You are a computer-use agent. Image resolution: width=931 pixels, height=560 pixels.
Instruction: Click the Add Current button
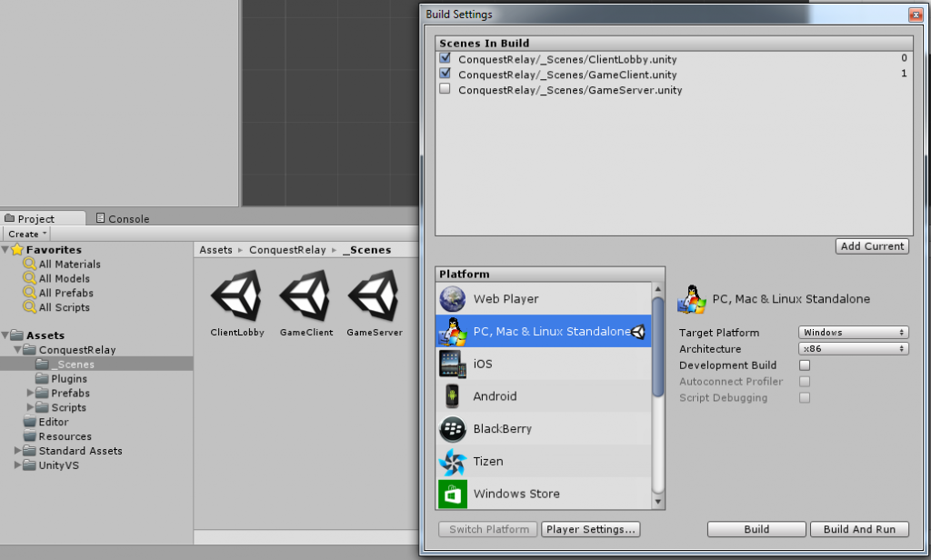click(872, 245)
